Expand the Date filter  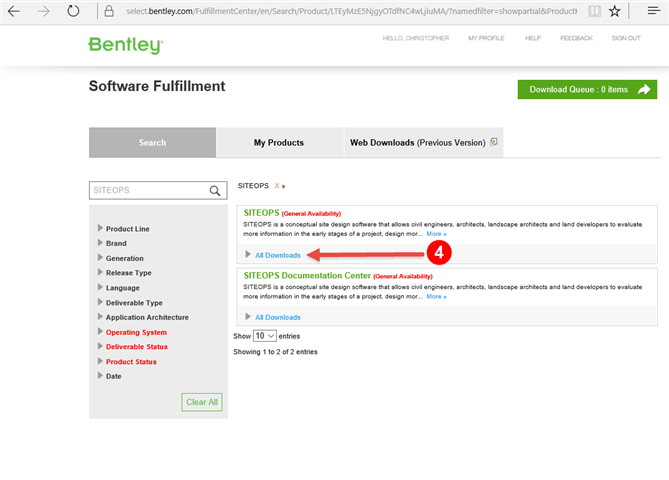click(x=109, y=376)
